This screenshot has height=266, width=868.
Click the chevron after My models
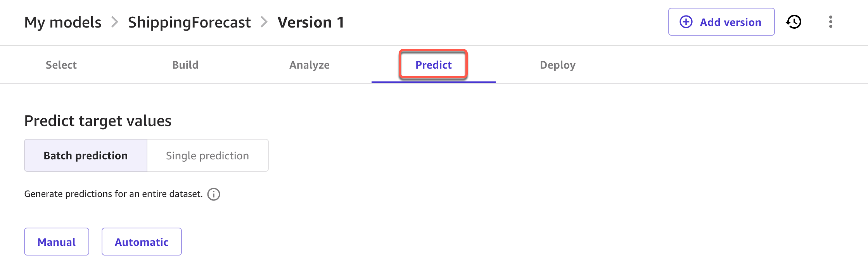pos(114,22)
